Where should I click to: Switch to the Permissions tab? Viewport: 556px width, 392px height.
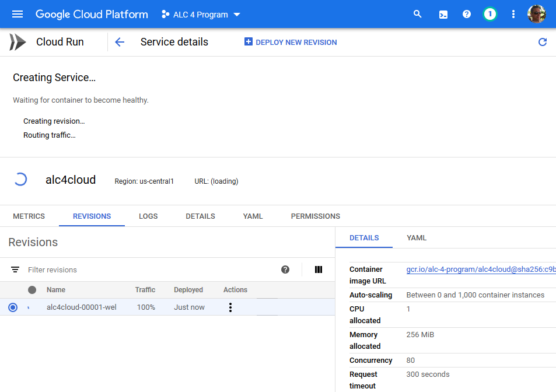(316, 216)
